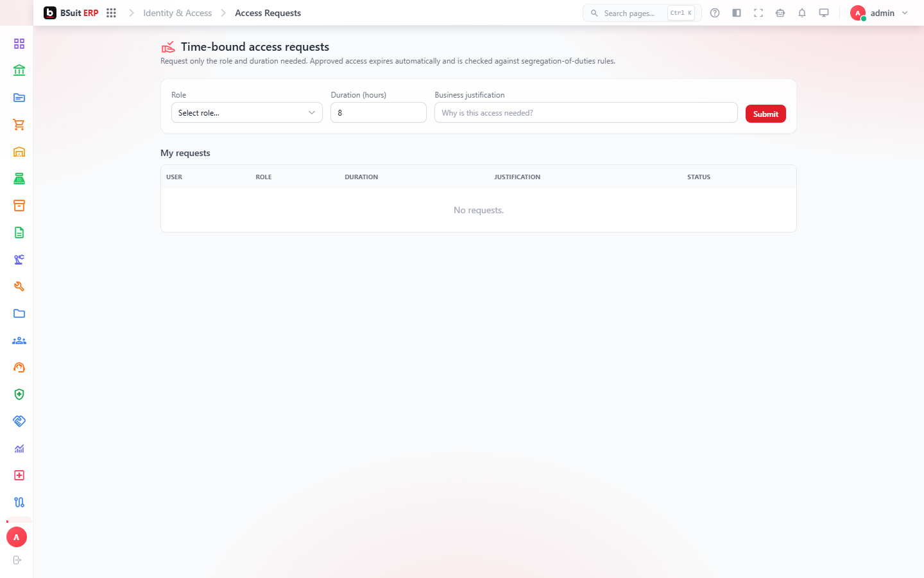
Task: Focus the Business justification input
Action: [x=586, y=112]
